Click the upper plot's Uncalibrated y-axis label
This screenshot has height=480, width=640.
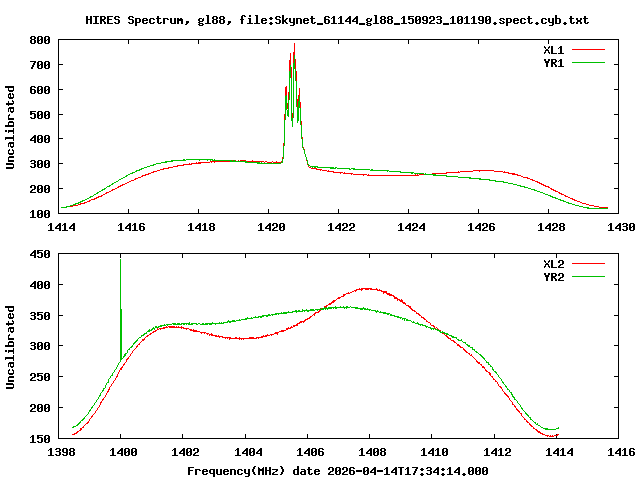pyautogui.click(x=11, y=127)
